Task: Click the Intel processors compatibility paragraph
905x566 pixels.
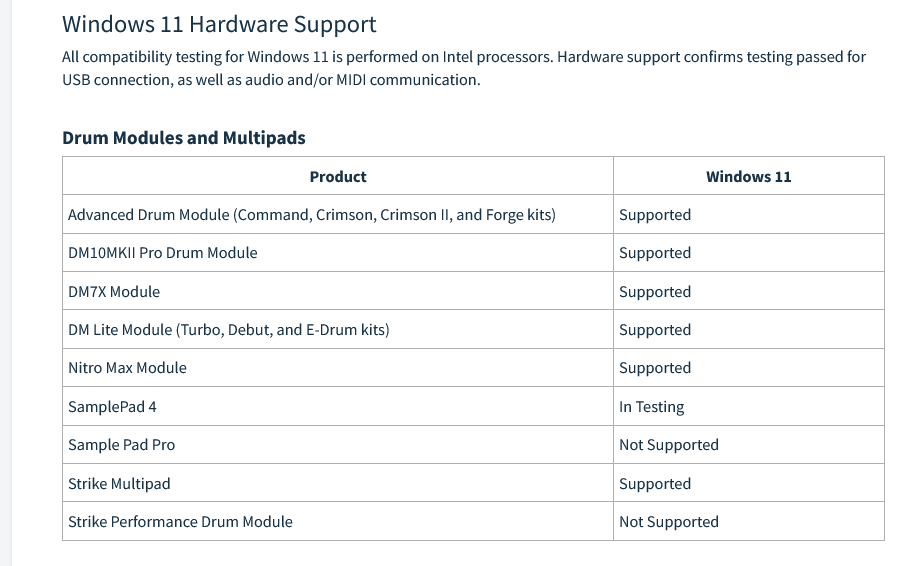Action: click(x=464, y=68)
